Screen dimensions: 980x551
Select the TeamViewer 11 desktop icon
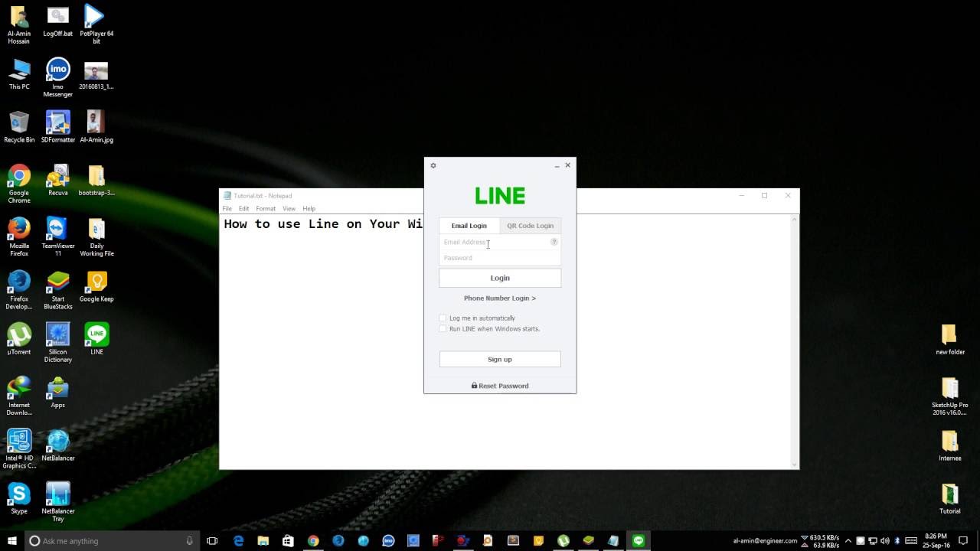58,236
